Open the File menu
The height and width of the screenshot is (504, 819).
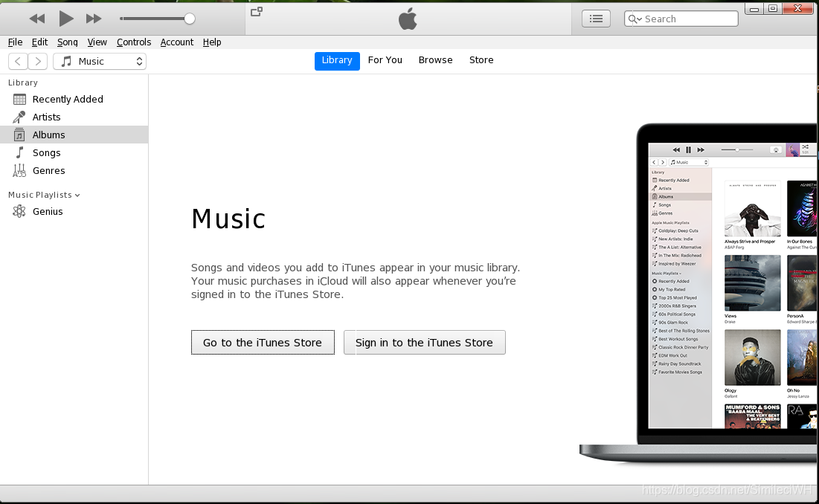point(15,42)
